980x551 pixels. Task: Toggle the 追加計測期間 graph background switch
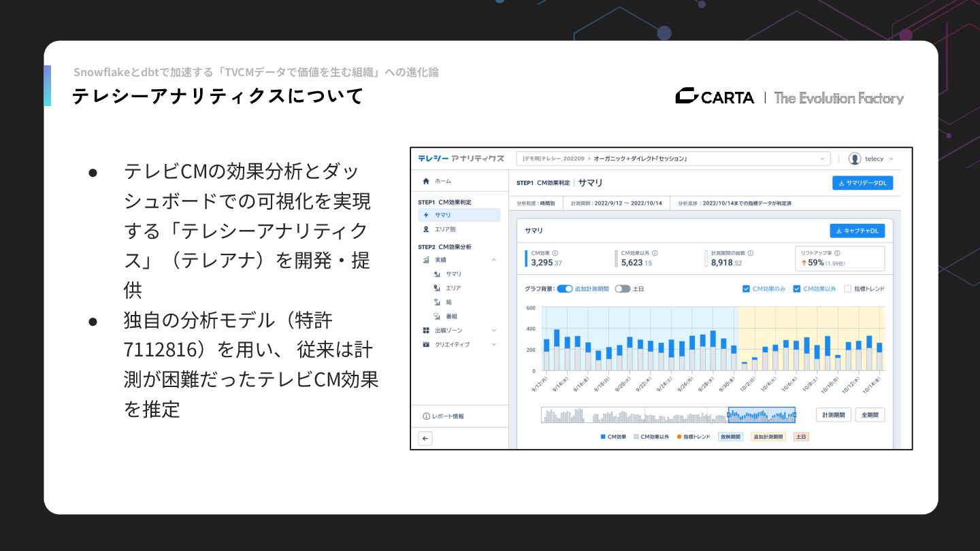pos(565,289)
